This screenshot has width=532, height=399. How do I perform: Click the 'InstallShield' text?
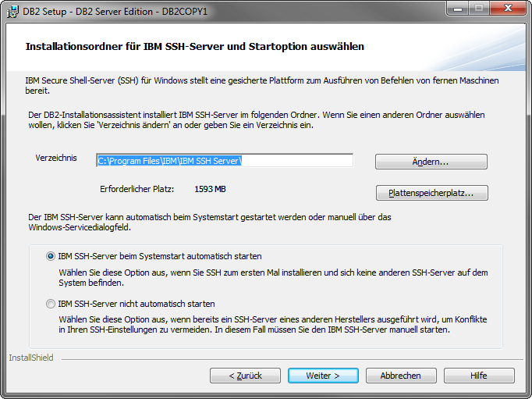(31, 358)
